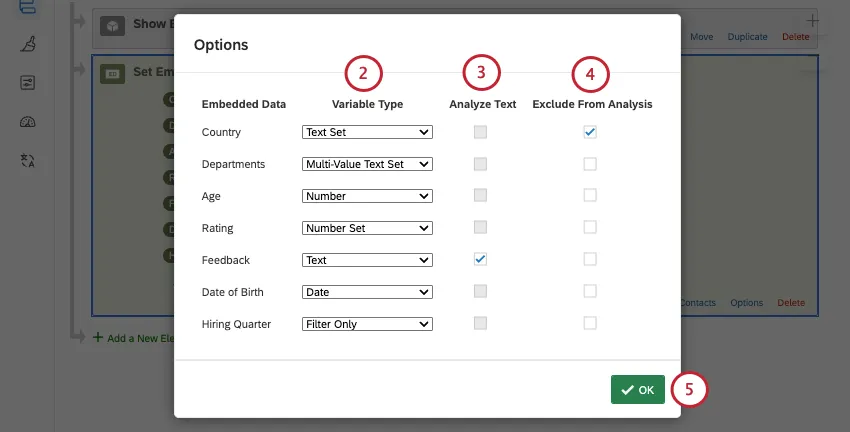Click the Set Embedded Data element icon
The width and height of the screenshot is (850, 432).
pyautogui.click(x=112, y=74)
